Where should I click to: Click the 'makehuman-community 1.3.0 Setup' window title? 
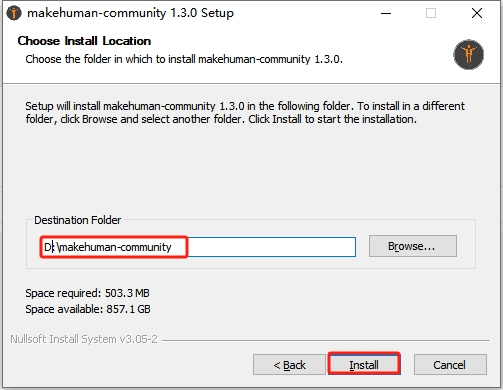point(130,13)
